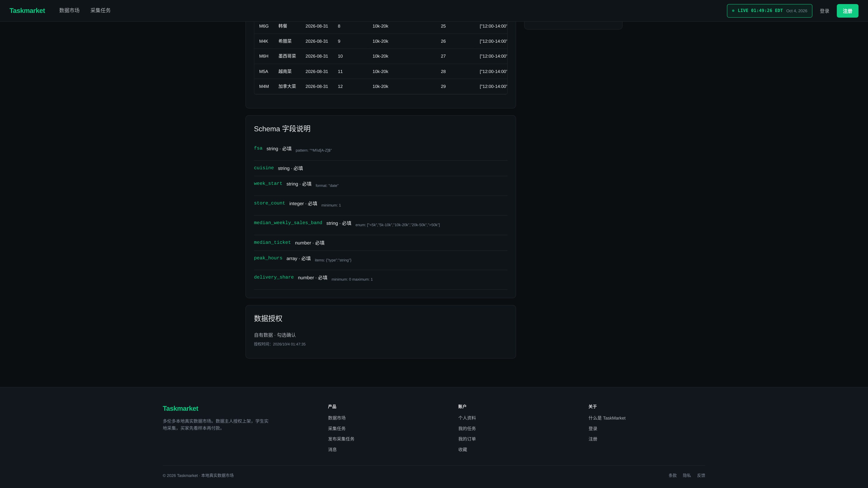The image size is (868, 488).
Task: Click the Schema 字段说明 heading
Action: click(282, 129)
